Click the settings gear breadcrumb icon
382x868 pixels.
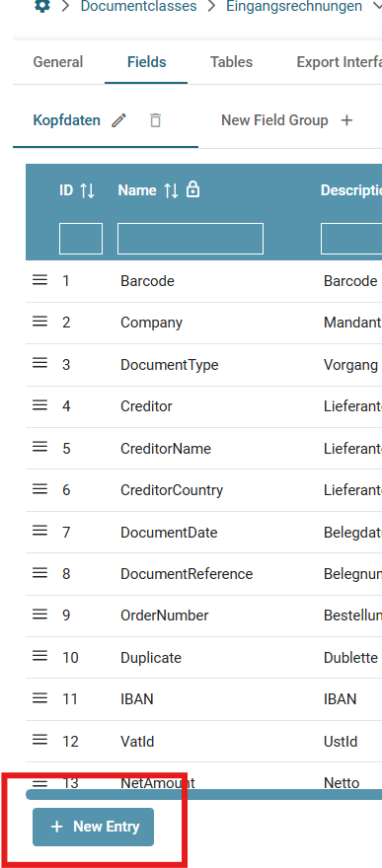pyautogui.click(x=41, y=6)
